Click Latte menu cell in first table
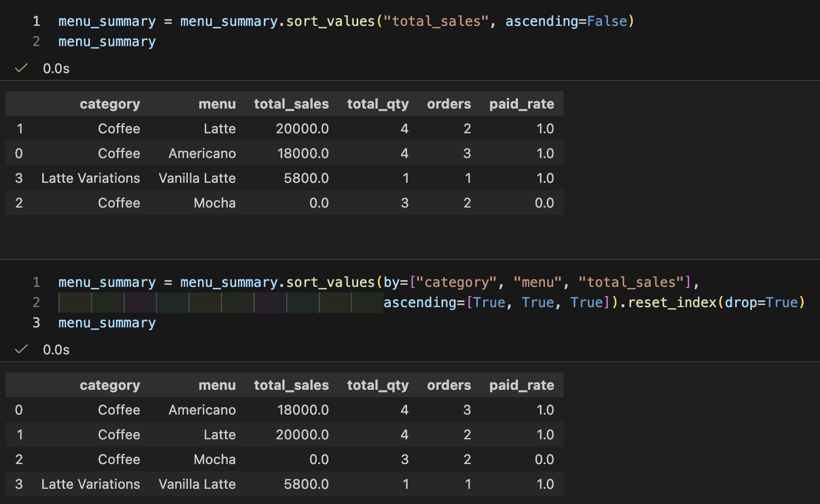Viewport: 820px width, 504px height. [x=219, y=129]
